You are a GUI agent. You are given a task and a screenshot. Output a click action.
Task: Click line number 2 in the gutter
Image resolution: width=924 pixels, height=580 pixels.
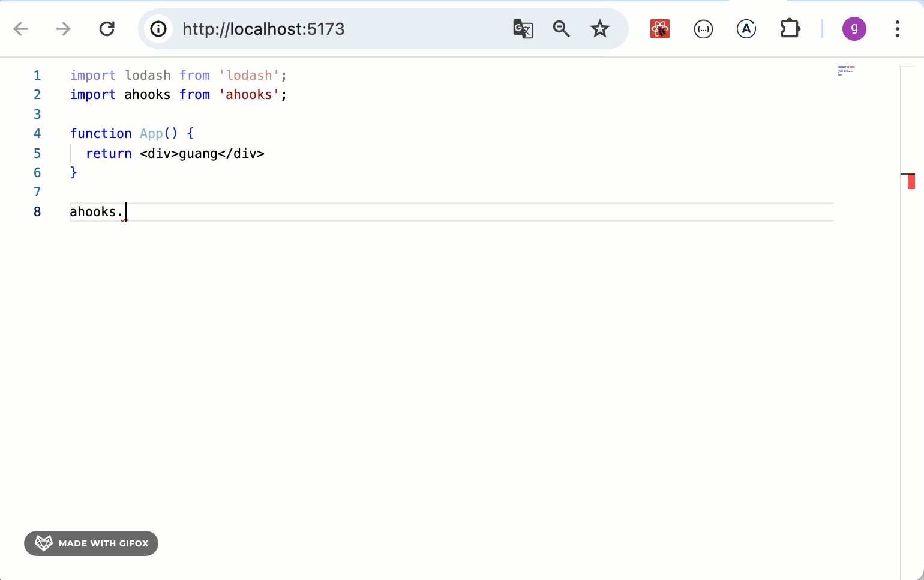click(37, 95)
